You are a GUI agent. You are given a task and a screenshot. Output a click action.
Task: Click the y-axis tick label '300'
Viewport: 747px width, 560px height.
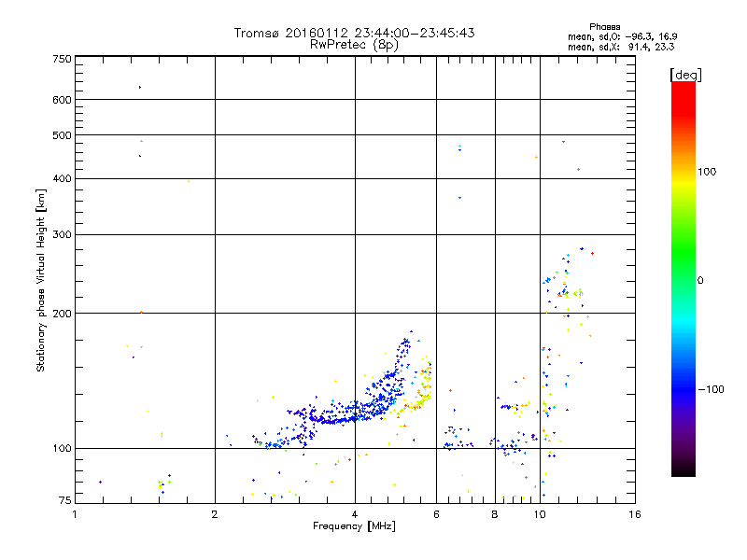click(62, 234)
